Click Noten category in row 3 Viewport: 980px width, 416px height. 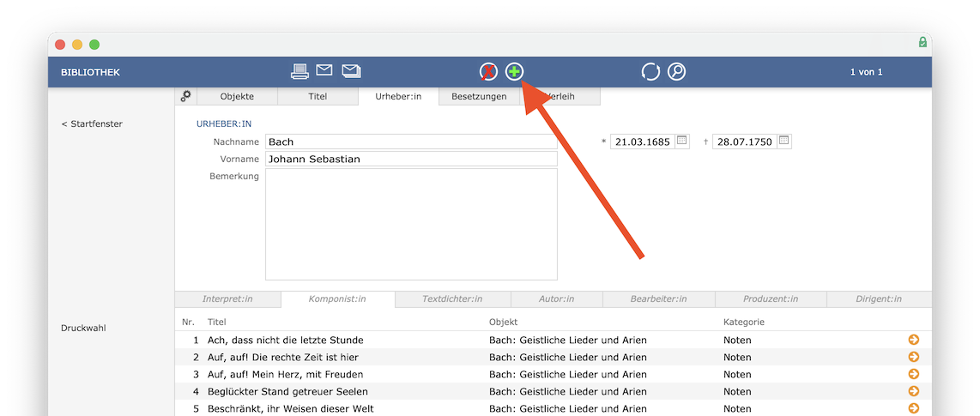(737, 375)
